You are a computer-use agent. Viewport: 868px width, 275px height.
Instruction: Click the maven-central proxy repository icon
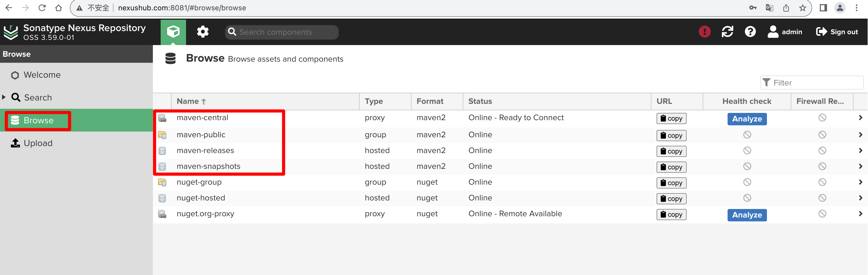pos(162,118)
